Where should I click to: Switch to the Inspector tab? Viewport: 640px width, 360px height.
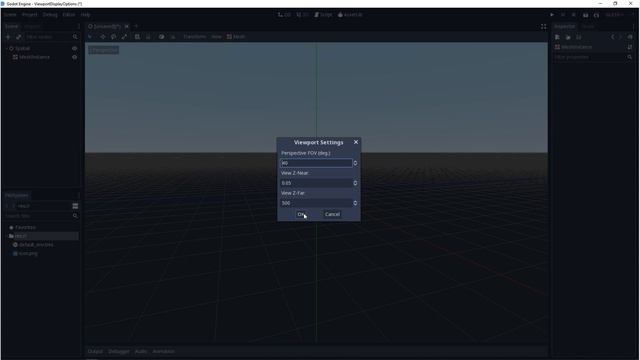[564, 26]
